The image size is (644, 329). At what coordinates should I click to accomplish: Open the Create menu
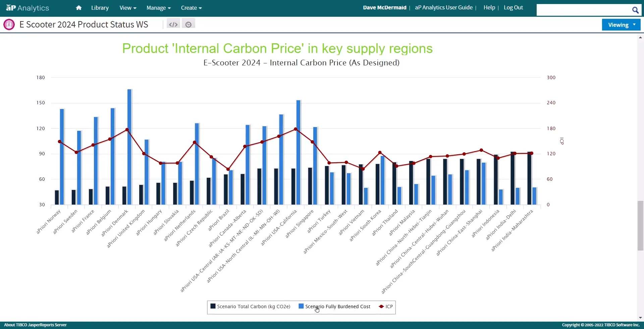coord(191,8)
